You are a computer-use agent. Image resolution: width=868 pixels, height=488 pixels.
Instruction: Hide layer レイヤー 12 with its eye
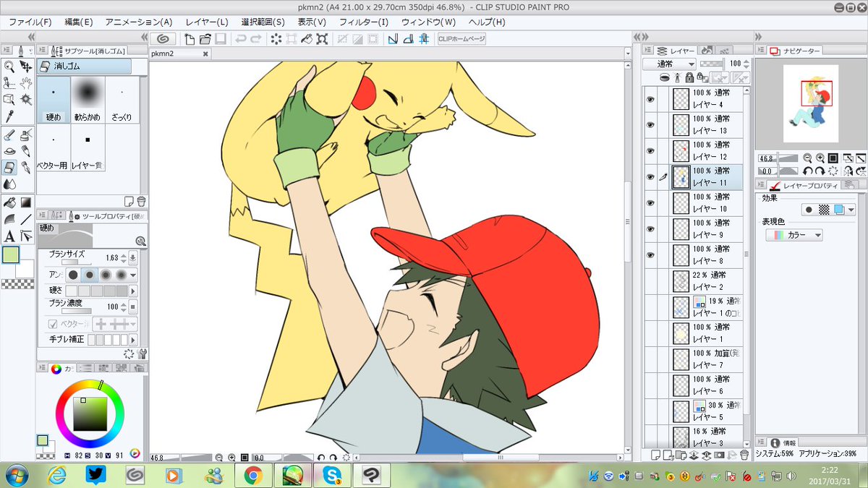[650, 151]
